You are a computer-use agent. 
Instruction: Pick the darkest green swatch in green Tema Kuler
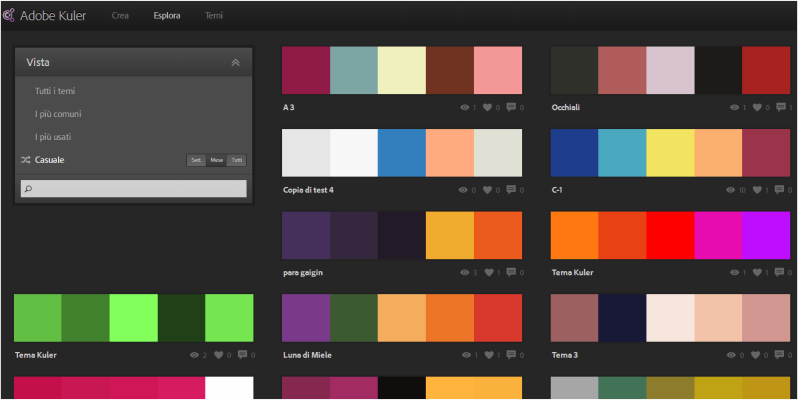[182, 318]
